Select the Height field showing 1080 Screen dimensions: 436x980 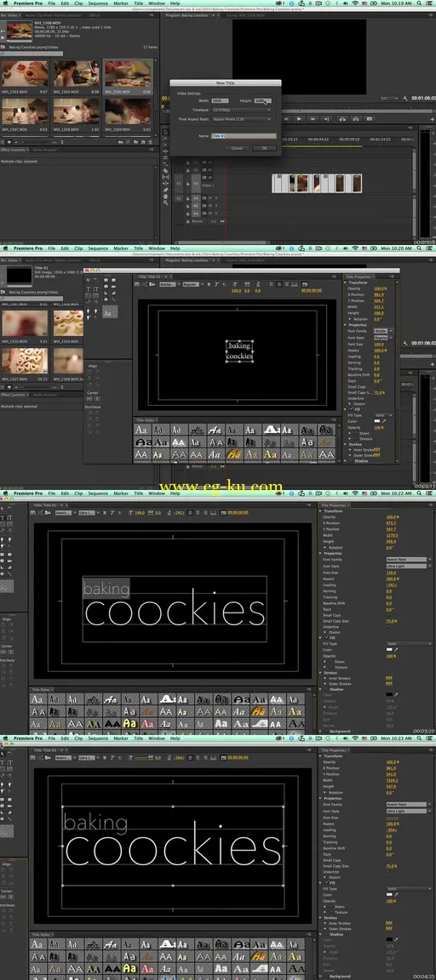263,100
